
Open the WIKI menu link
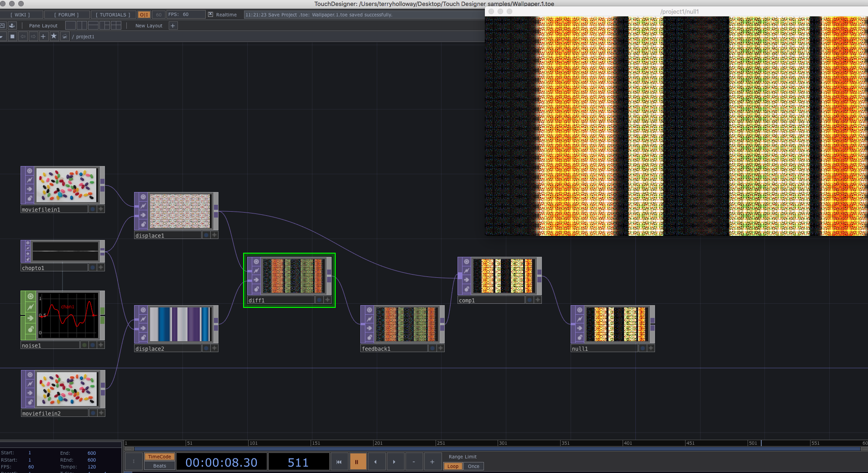coord(21,15)
